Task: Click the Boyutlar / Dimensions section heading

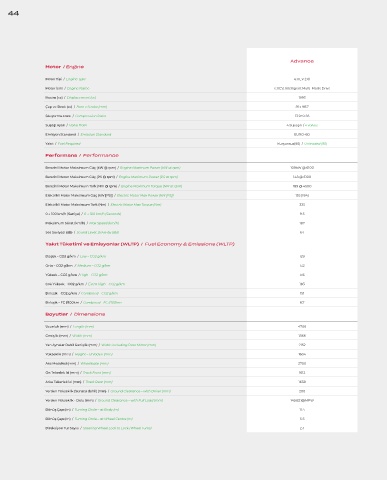Action: [x=75, y=314]
